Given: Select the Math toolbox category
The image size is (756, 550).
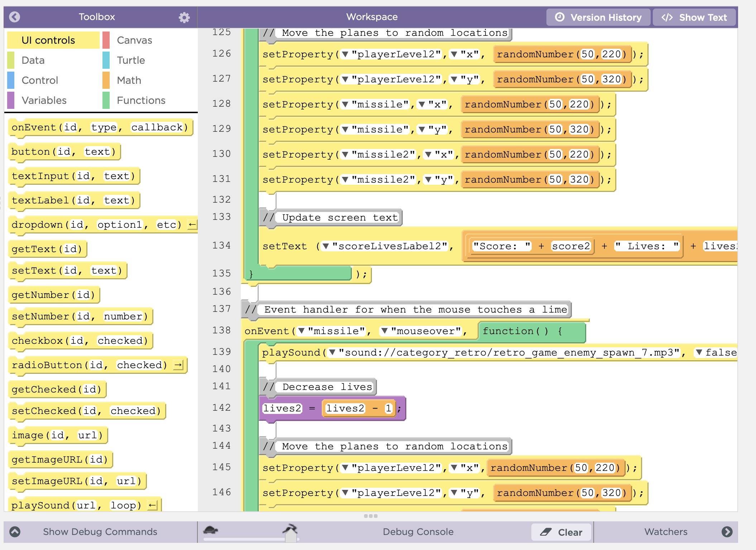Looking at the screenshot, I should (129, 80).
